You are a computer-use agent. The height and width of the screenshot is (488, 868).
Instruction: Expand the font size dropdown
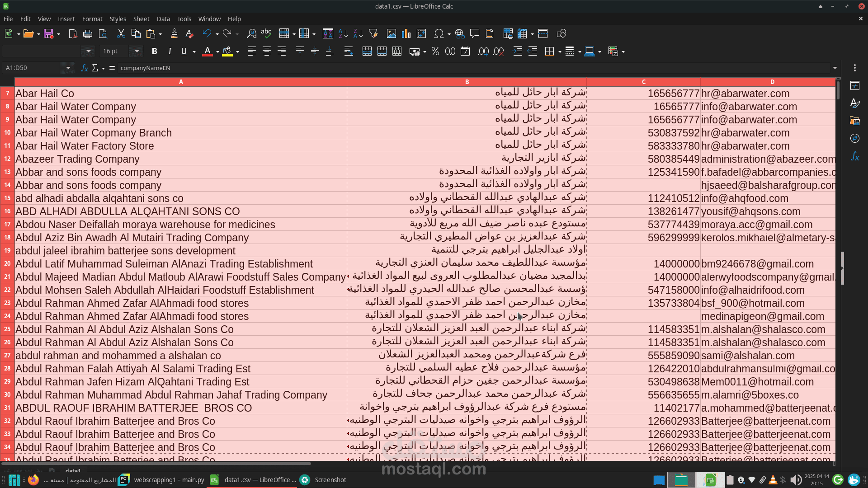point(137,52)
